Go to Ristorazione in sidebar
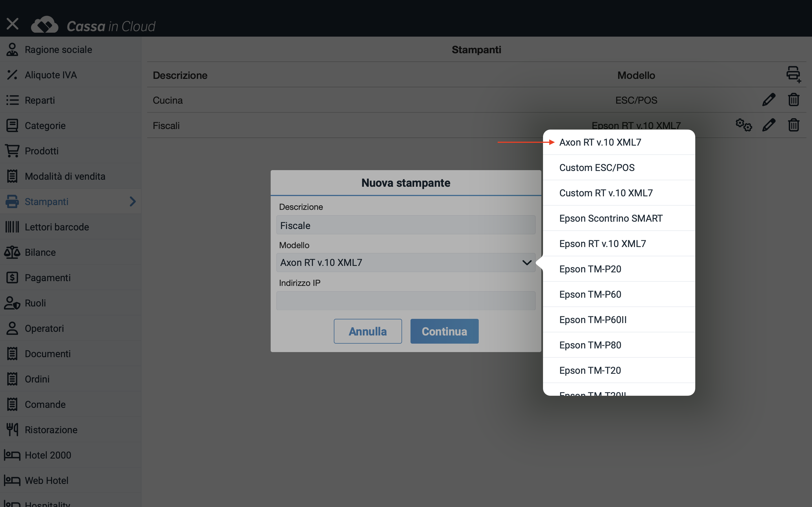The image size is (812, 507). tap(51, 430)
